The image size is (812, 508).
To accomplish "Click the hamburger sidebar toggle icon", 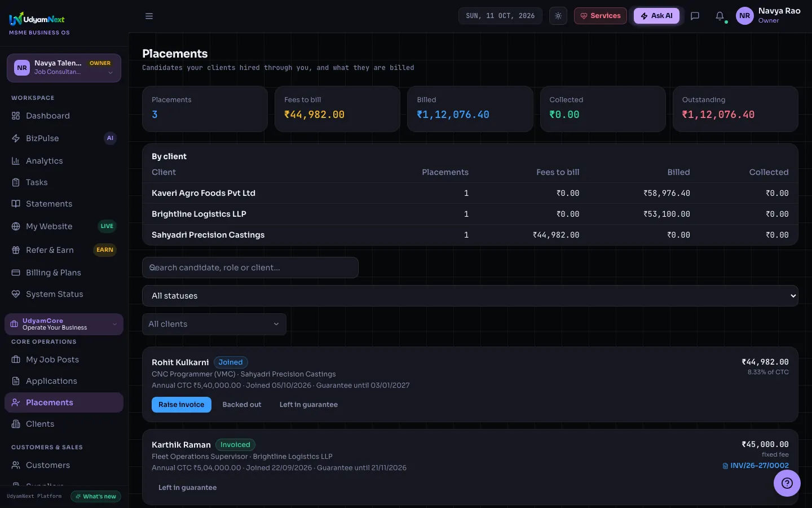I will tap(149, 16).
